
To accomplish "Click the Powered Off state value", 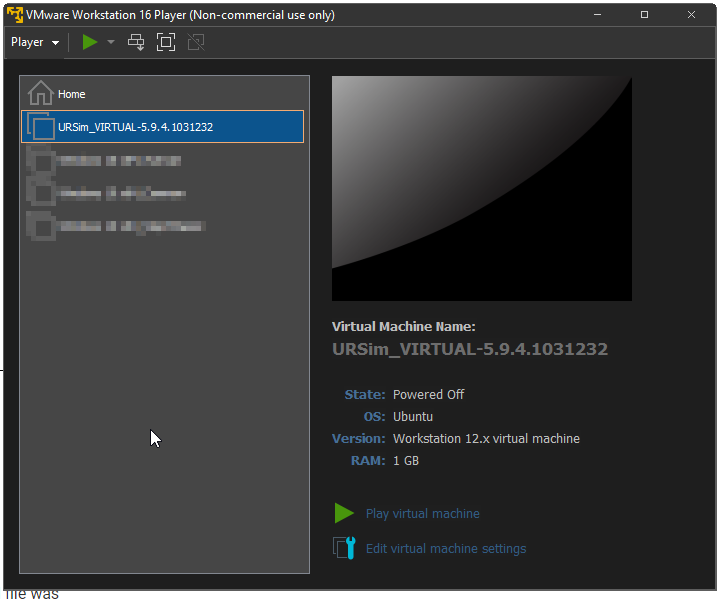I will [428, 394].
